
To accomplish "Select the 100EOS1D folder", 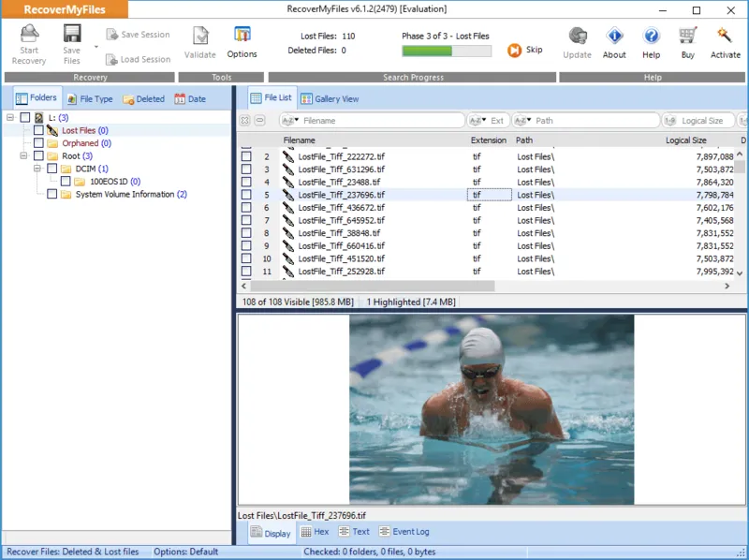I will 115,182.
